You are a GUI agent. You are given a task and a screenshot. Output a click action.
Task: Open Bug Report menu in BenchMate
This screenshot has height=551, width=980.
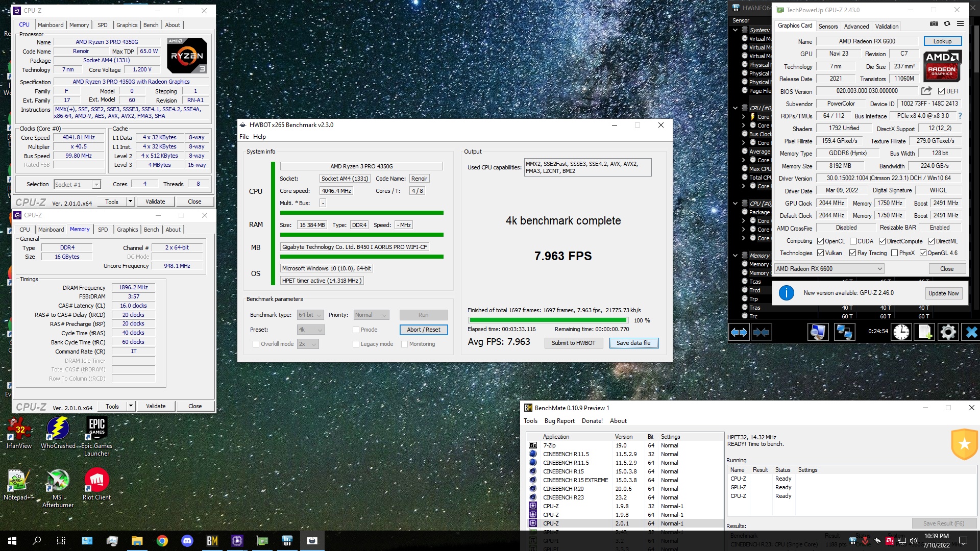[x=559, y=421]
